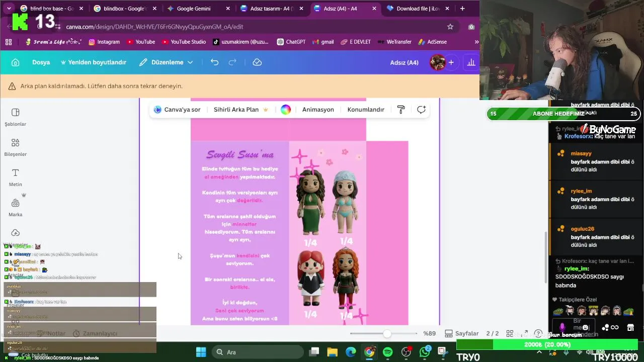
Task: Open the Marka brand panel
Action: coord(16,208)
